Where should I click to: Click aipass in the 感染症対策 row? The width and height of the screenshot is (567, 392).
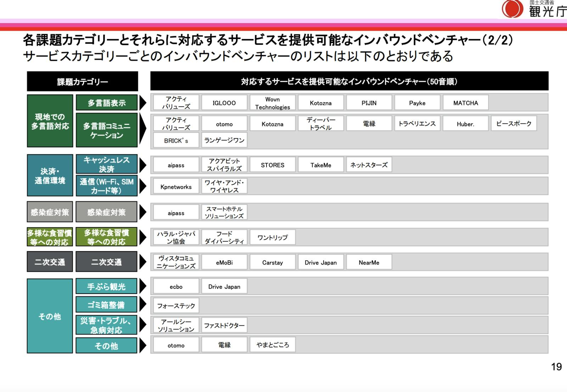tap(176, 212)
